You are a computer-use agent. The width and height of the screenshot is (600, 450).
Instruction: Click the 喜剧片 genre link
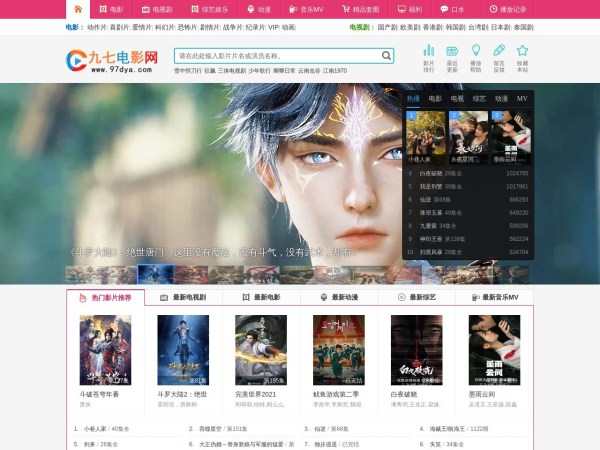click(119, 28)
